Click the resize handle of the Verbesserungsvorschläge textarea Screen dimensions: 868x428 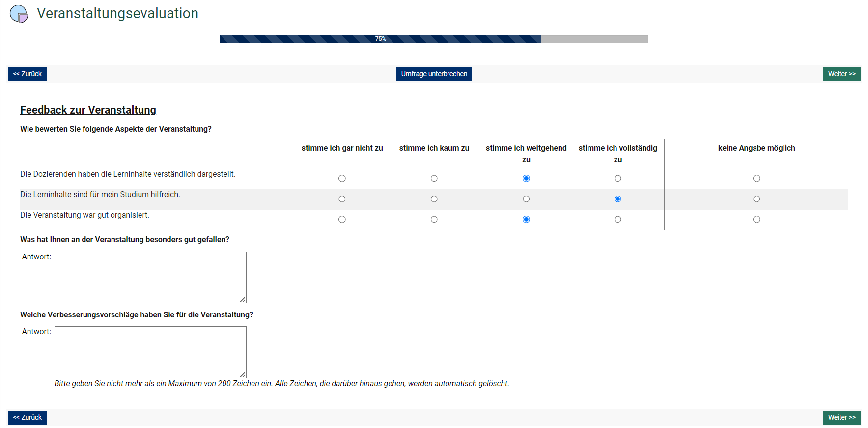coord(243,374)
